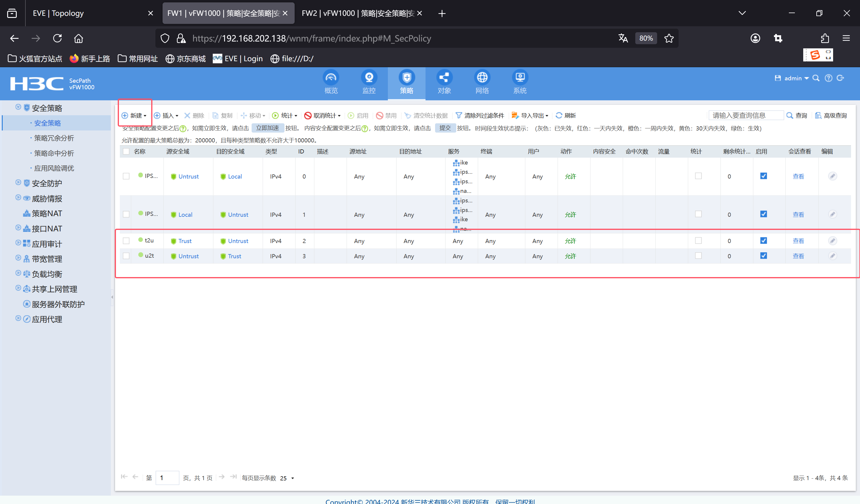The image size is (860, 504).
Task: Click 查看 link for the u2t policy
Action: pos(798,256)
